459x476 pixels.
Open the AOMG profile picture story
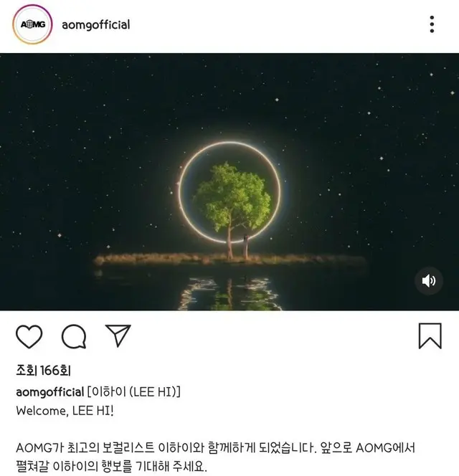[x=32, y=24]
